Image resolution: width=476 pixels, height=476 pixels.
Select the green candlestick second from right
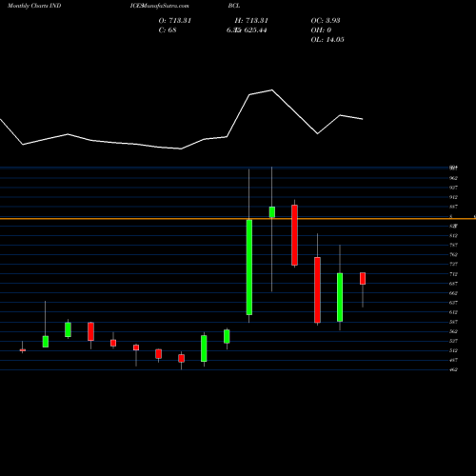click(x=340, y=297)
